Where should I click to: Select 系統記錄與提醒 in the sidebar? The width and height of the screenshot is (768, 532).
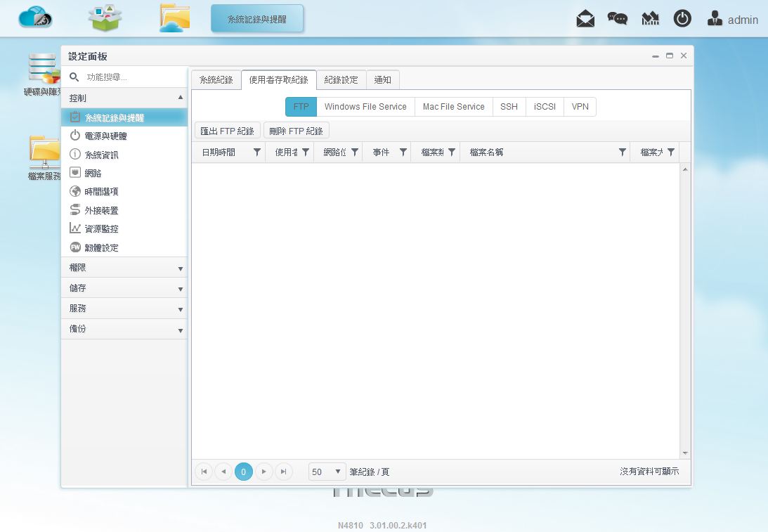pyautogui.click(x=124, y=117)
